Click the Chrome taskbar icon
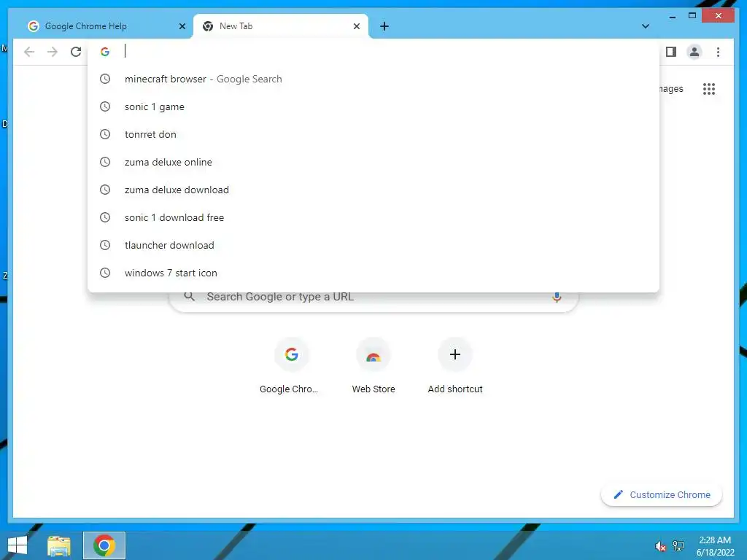 coord(104,545)
